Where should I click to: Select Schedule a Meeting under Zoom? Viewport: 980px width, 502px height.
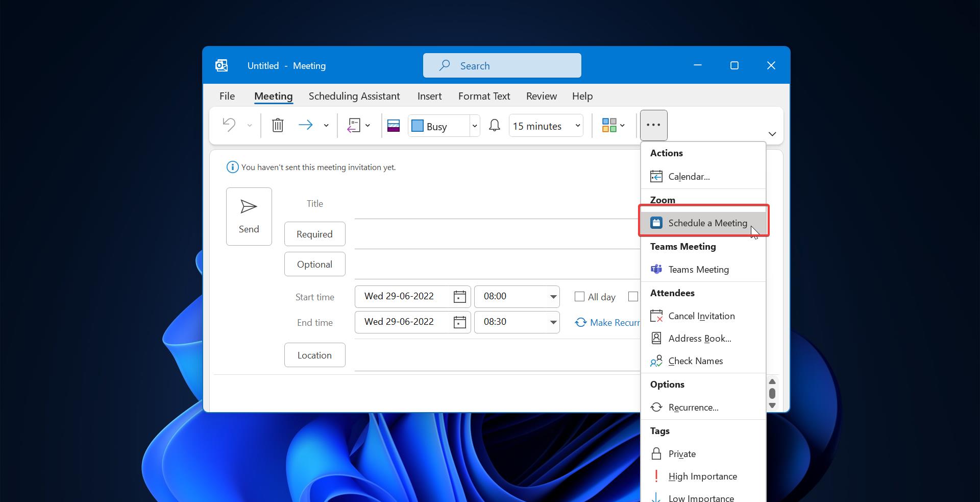(x=703, y=223)
